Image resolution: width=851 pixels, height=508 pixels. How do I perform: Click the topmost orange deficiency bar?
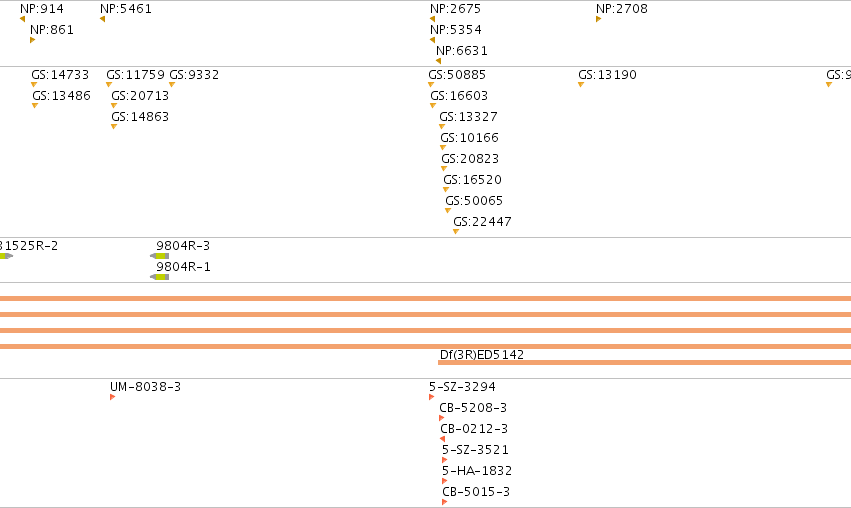426,299
